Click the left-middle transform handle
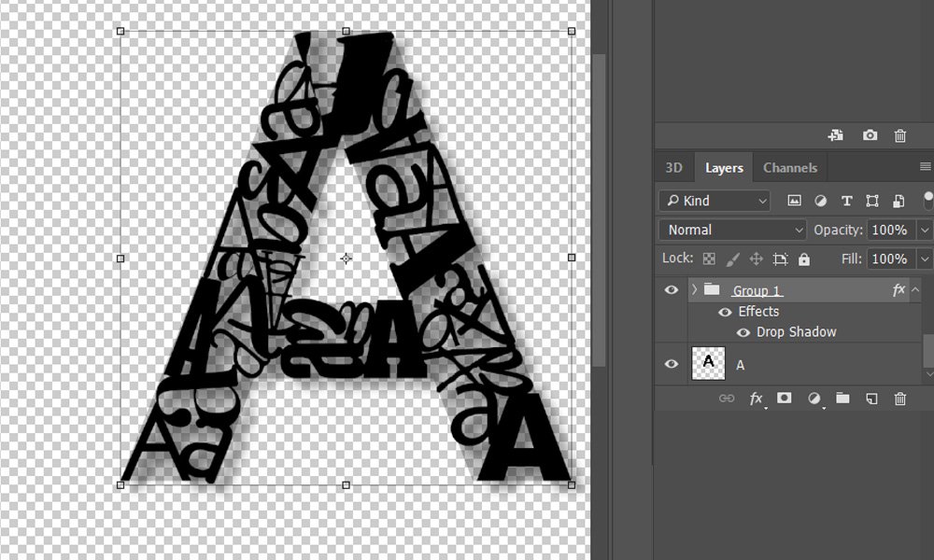 [x=120, y=259]
